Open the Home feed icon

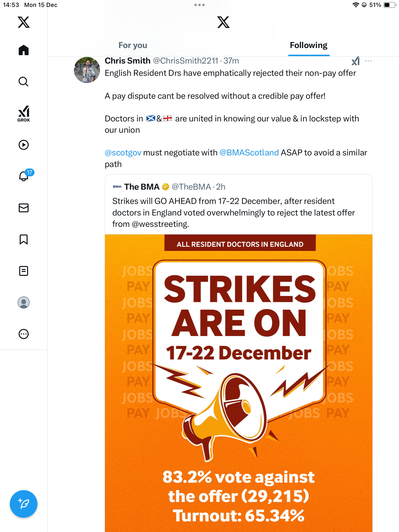click(x=24, y=50)
